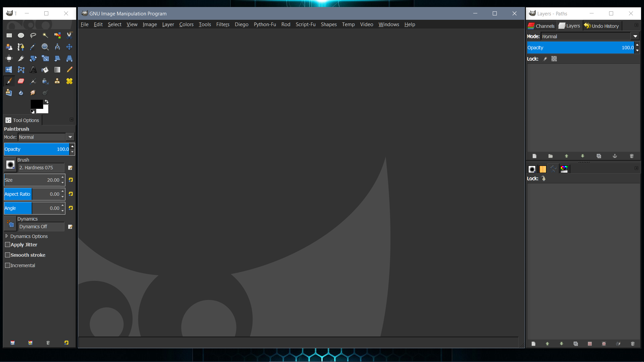Activate the Text tool

33,70
